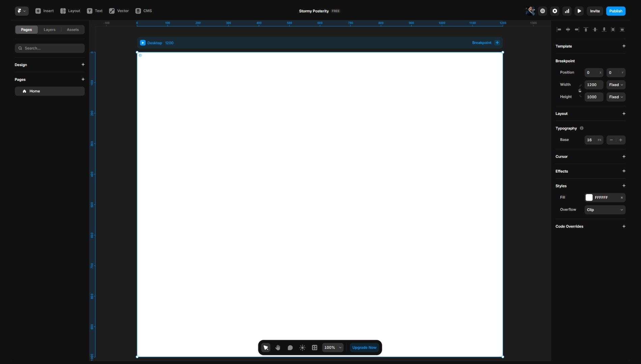Align selection to top edge
641x364 pixels.
(586, 30)
